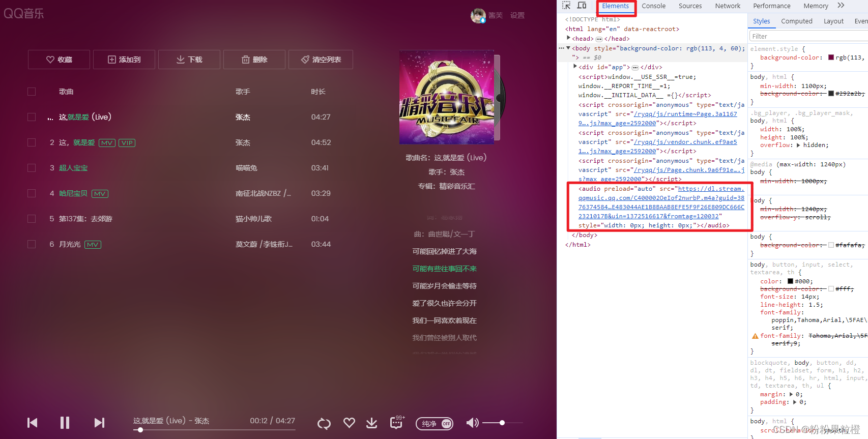Image resolution: width=868 pixels, height=439 pixels.
Task: Switch to the Performance tab
Action: [x=772, y=6]
